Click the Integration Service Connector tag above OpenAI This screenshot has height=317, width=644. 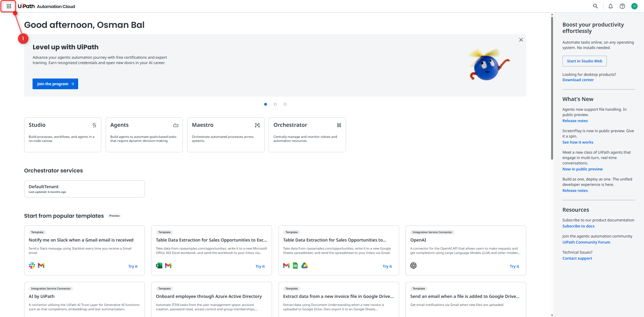tap(432, 232)
